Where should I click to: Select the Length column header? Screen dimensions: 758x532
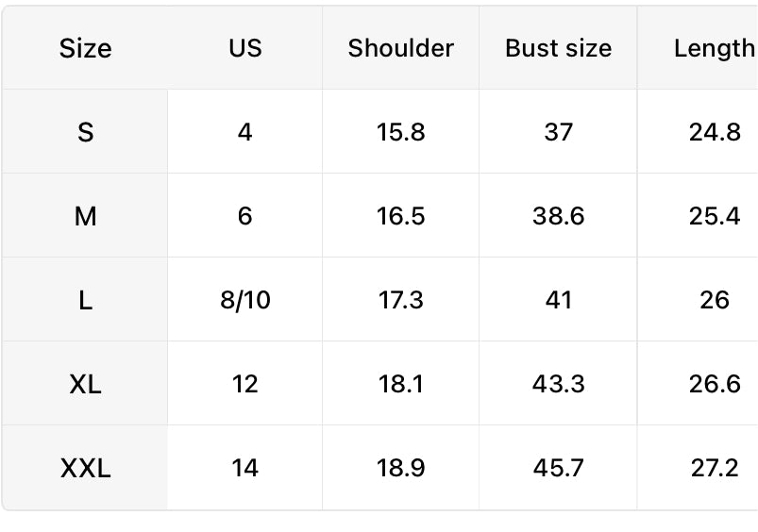pos(714,48)
